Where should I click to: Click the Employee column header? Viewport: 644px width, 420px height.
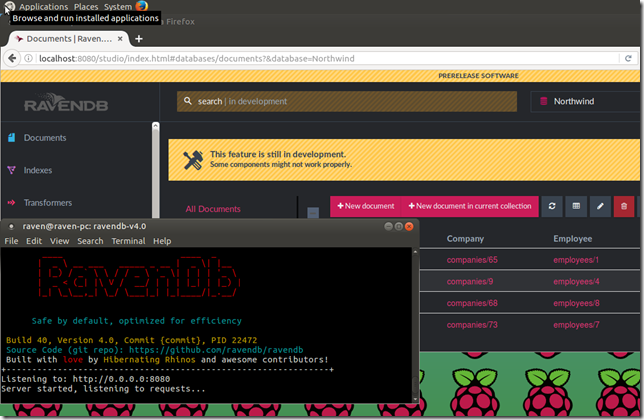click(x=573, y=239)
